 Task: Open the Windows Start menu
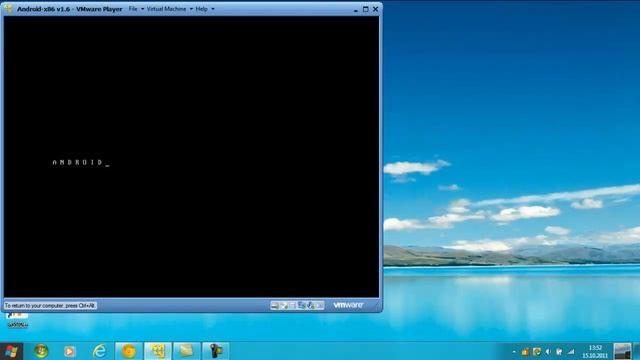11,351
